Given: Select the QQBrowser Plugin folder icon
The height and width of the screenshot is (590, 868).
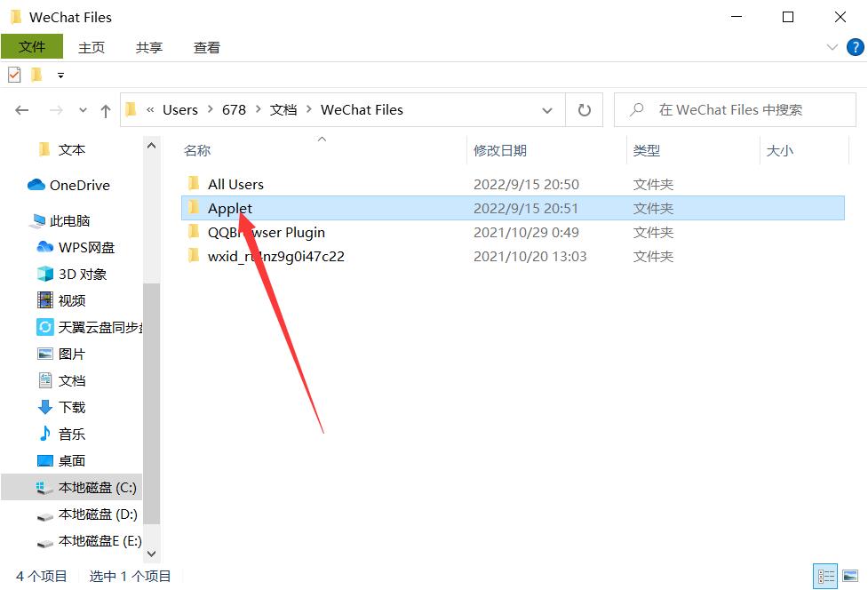Looking at the screenshot, I should click(x=194, y=231).
